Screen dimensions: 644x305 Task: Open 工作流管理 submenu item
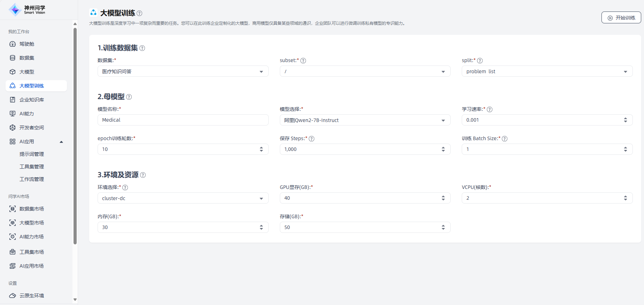point(32,179)
